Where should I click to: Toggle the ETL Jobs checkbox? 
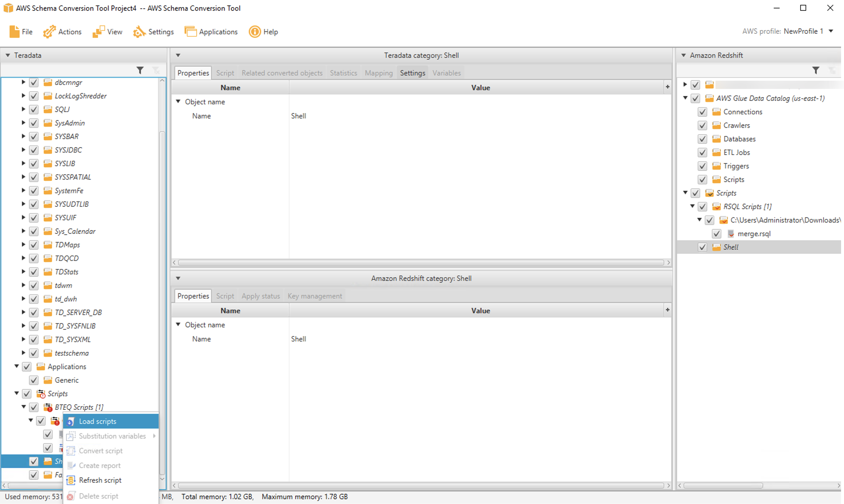702,152
